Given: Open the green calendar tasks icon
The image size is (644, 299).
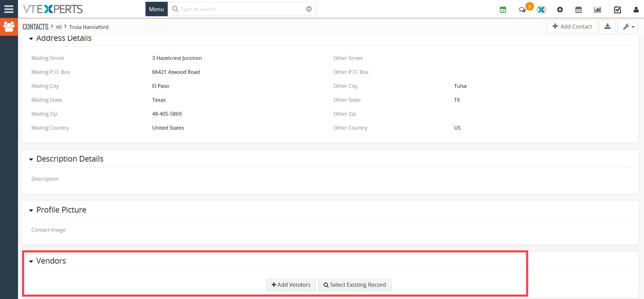Looking at the screenshot, I should tap(503, 10).
